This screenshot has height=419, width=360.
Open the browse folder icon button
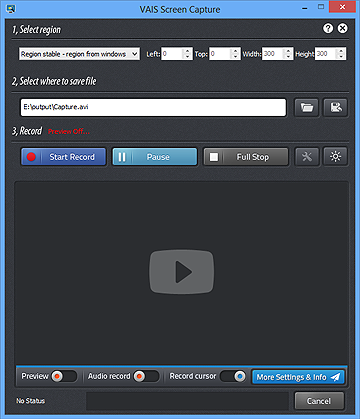306,107
